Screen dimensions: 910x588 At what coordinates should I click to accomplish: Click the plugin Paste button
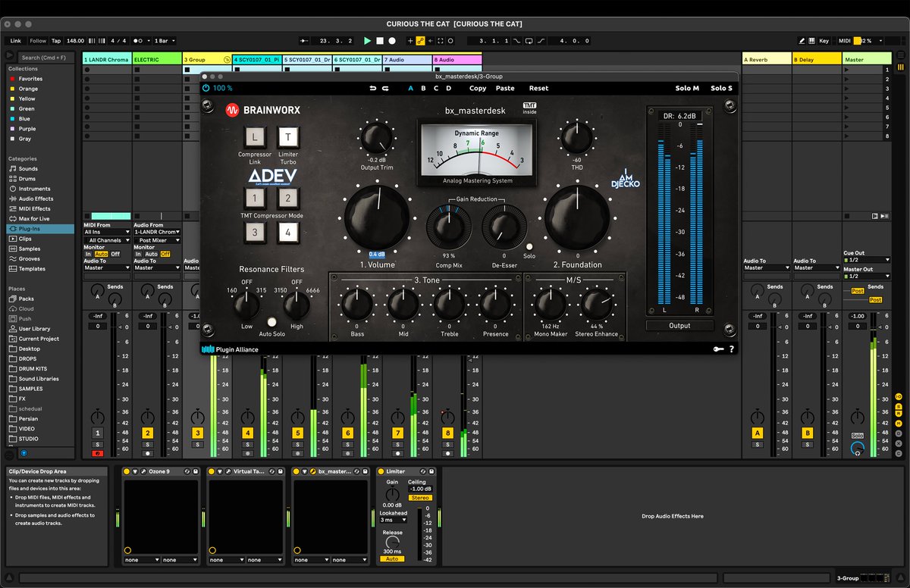505,88
